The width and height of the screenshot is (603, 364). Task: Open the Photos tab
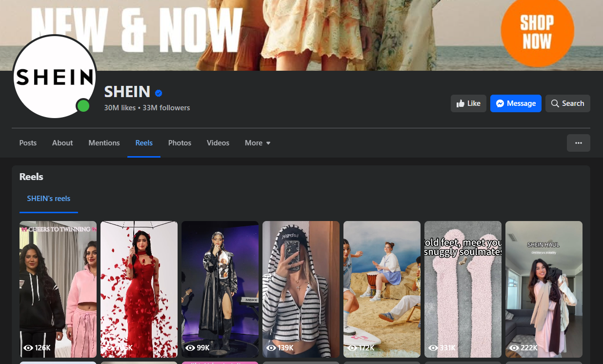(x=180, y=143)
